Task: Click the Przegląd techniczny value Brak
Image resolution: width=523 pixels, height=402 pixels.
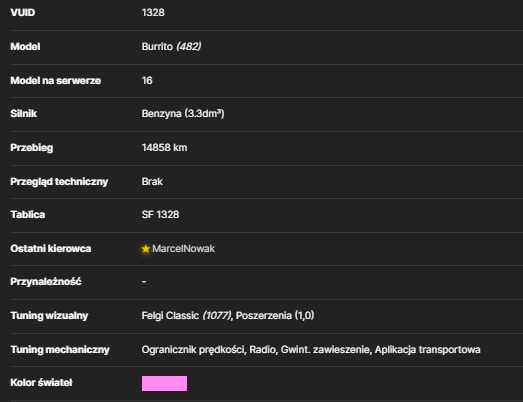Action: 152,181
